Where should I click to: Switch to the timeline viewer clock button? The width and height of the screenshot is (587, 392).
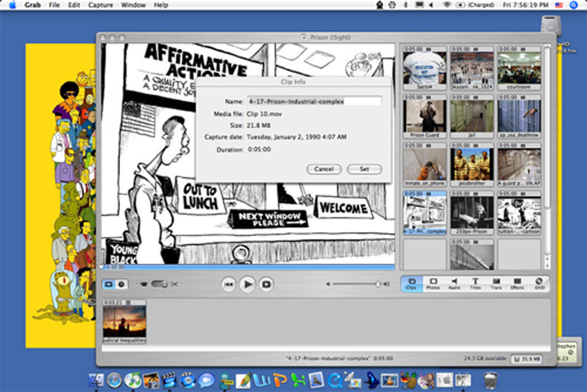click(x=121, y=284)
